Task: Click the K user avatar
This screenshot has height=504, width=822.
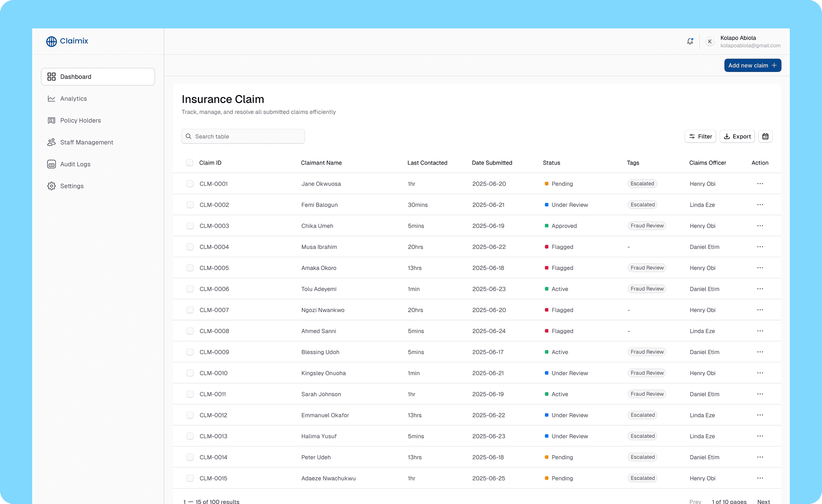Action: tap(710, 41)
